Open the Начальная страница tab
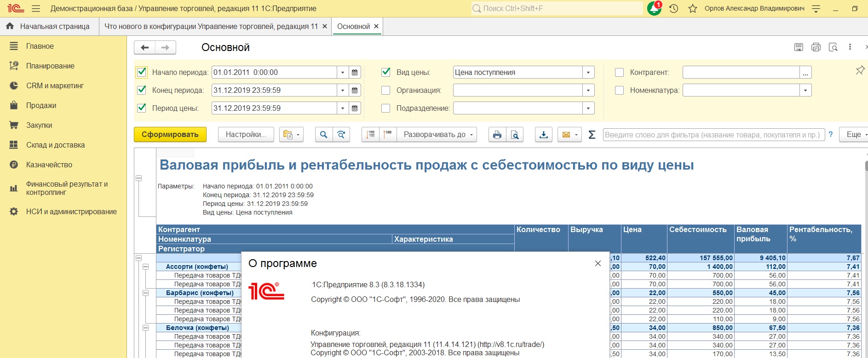 point(50,26)
